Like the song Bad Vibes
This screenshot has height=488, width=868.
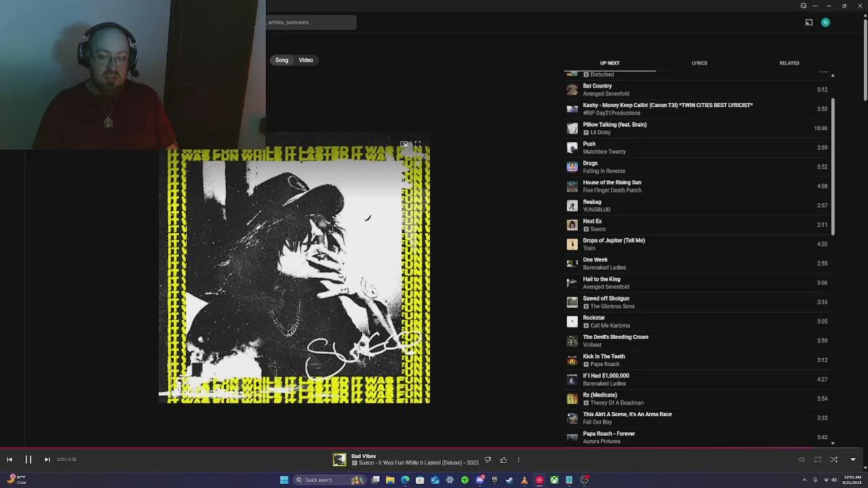pos(503,460)
